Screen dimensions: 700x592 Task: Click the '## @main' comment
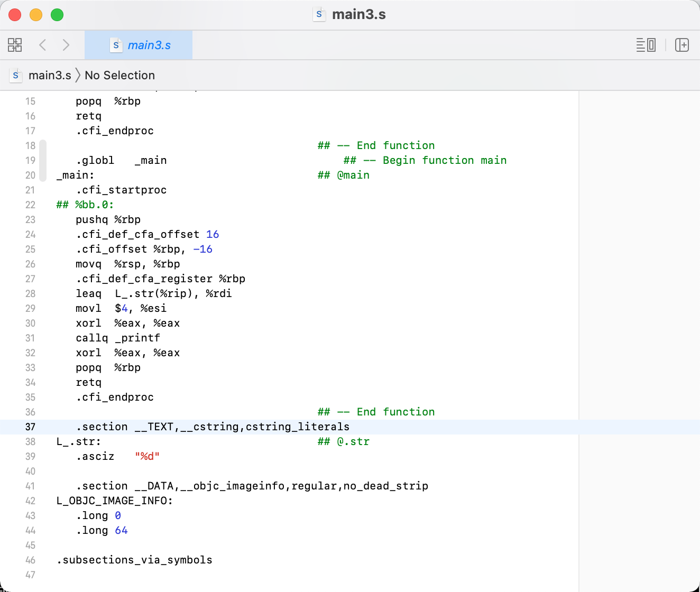[344, 175]
